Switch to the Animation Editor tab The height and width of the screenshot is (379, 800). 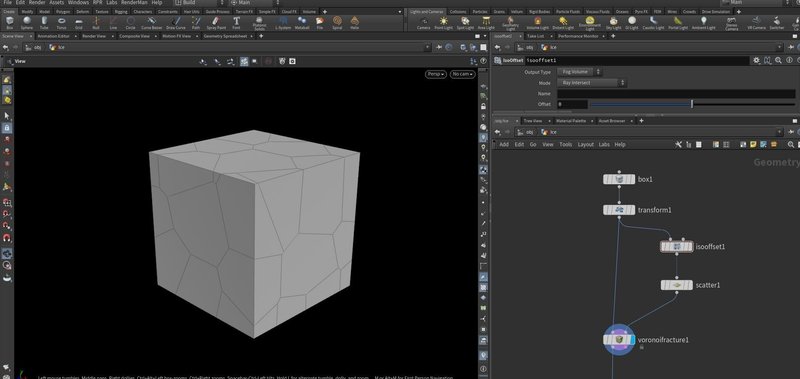(54, 36)
